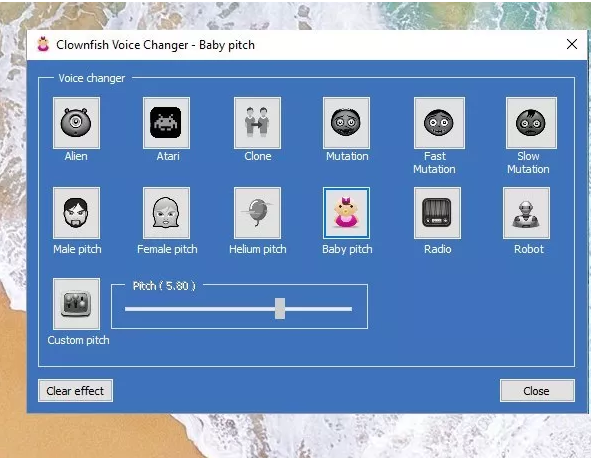Click the 'Custom pitch' label text
The height and width of the screenshot is (458, 592).
[78, 340]
